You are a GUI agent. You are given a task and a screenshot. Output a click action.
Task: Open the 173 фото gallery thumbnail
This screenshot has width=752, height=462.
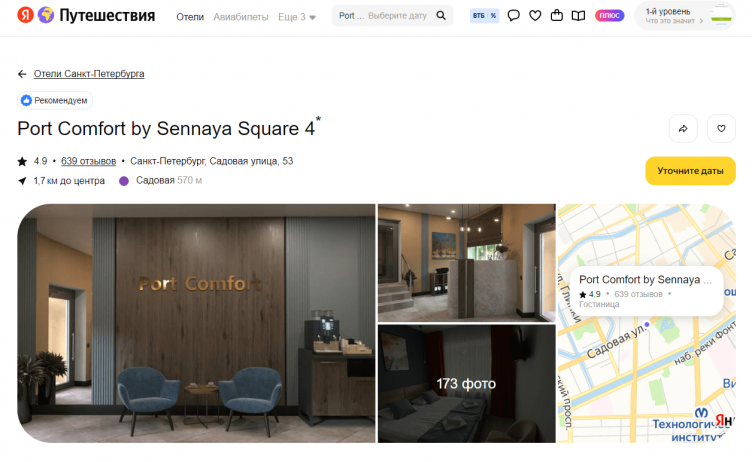coord(466,383)
